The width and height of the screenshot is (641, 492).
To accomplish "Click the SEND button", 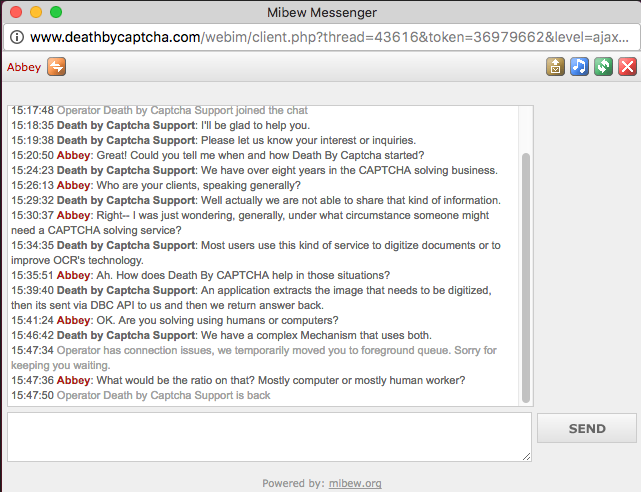I will point(587,428).
